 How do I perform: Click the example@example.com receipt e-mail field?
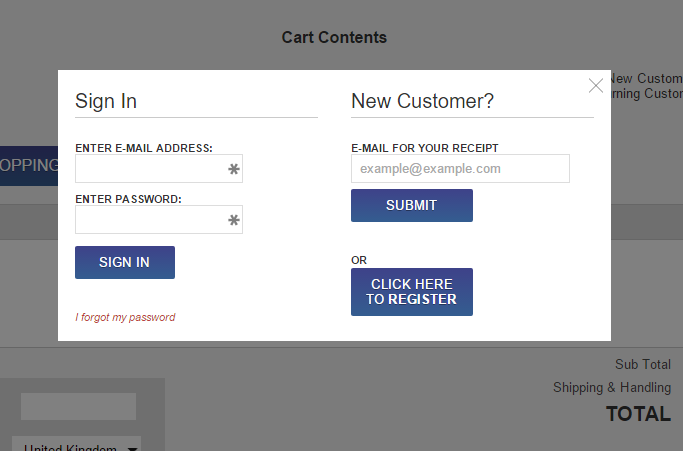460,169
